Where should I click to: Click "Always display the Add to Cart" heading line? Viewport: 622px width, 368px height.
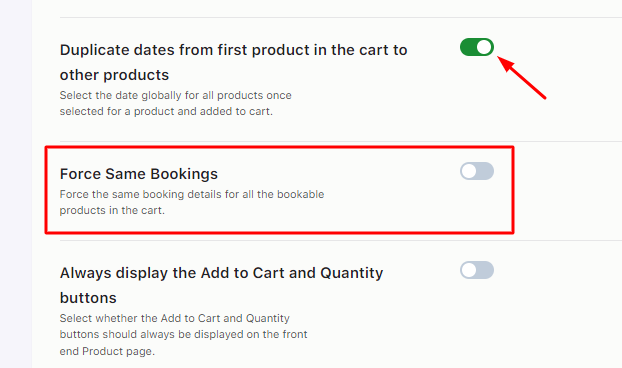[x=221, y=273]
